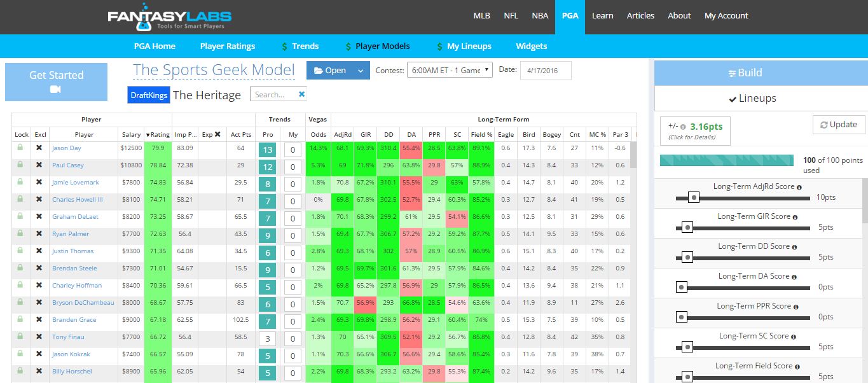Viewport: 868px width, 383px height.
Task: Toggle Pro trend 3 for Tony Finau
Action: click(268, 338)
